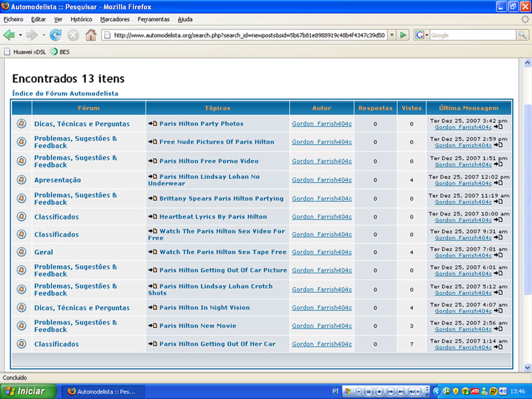Open Gordon_Farrish404c author link in the Geral row
This screenshot has height=399, width=532.
tap(322, 252)
